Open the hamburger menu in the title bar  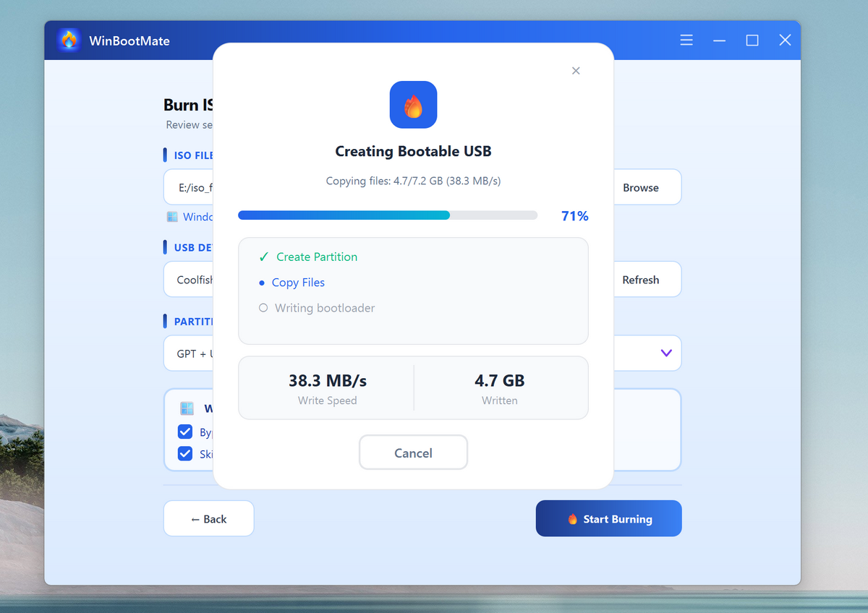(686, 40)
